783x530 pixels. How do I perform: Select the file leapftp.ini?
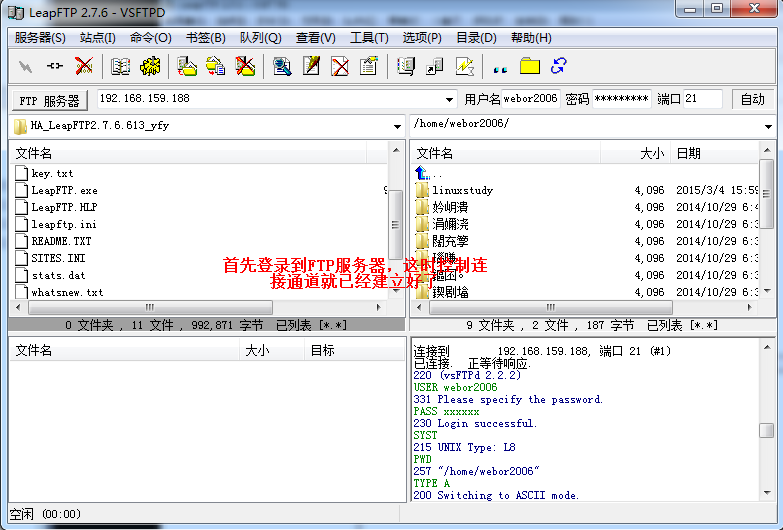[x=64, y=224]
